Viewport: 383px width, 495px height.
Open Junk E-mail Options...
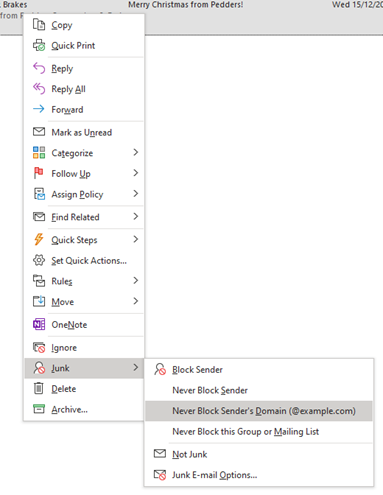click(259, 475)
